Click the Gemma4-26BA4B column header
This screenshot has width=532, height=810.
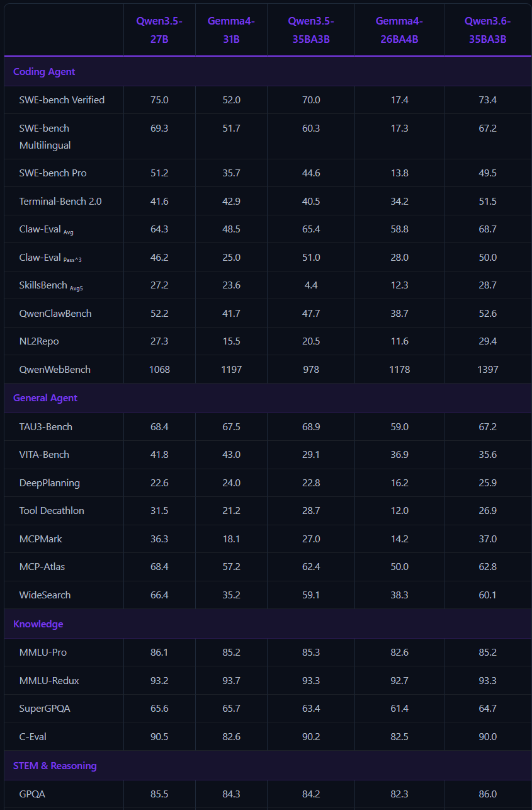(399, 30)
